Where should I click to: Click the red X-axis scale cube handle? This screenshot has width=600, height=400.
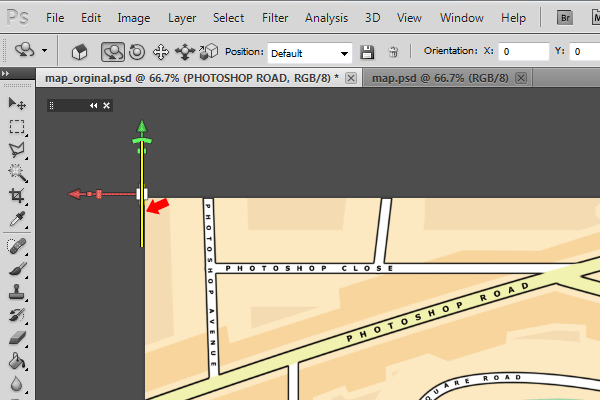pos(99,194)
